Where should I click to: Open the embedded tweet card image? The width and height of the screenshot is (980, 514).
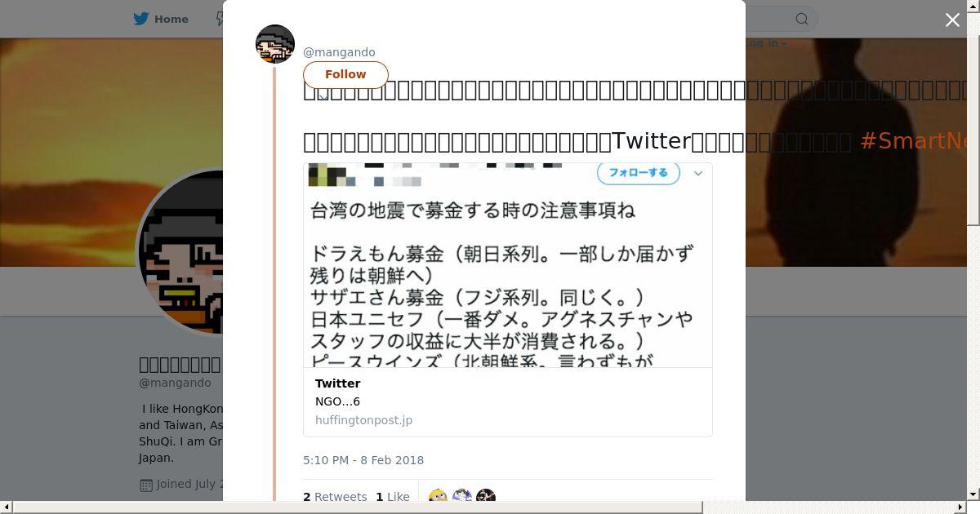(508, 265)
